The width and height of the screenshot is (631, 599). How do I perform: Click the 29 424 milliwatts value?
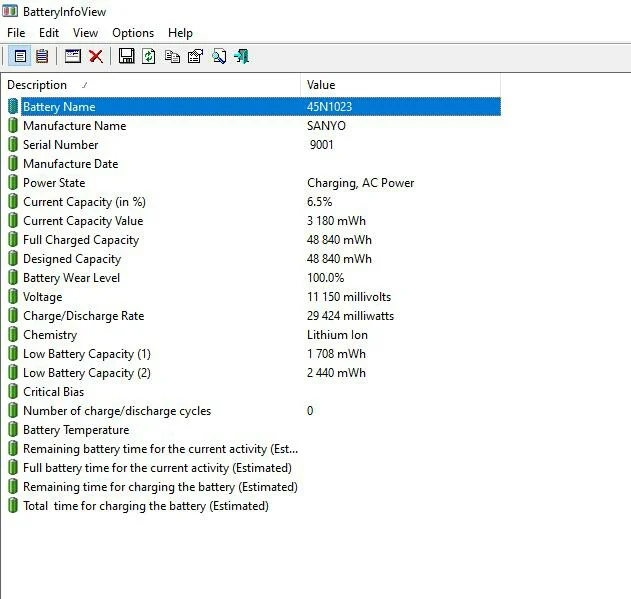350,316
